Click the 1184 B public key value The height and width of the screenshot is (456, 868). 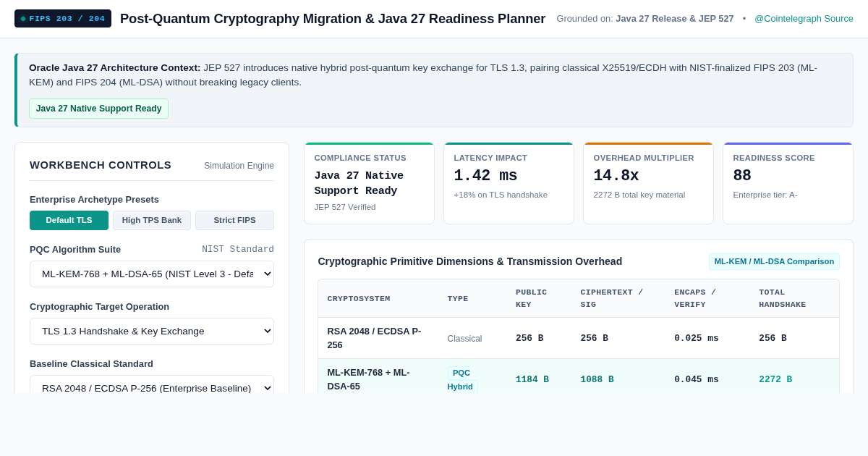pyautogui.click(x=532, y=379)
